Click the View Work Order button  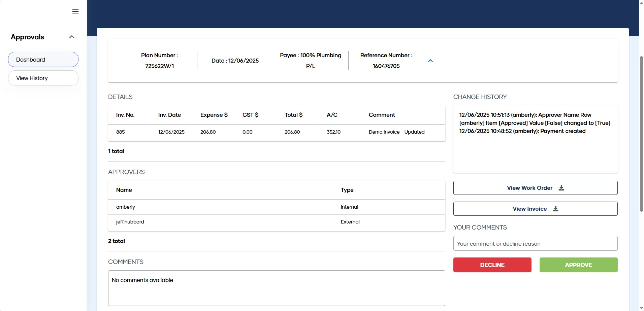click(535, 188)
